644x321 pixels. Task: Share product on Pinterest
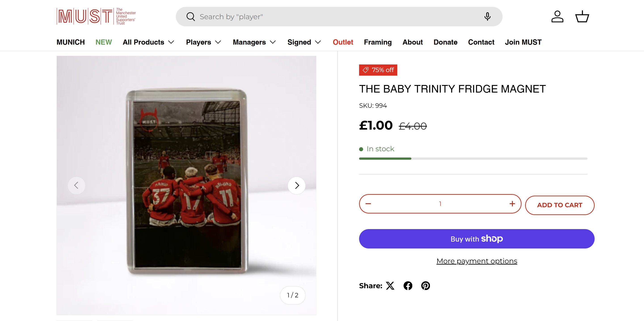pyautogui.click(x=425, y=286)
